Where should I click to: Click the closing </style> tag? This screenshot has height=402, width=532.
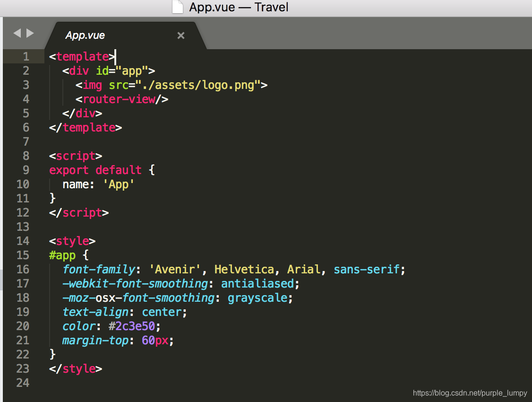click(76, 369)
